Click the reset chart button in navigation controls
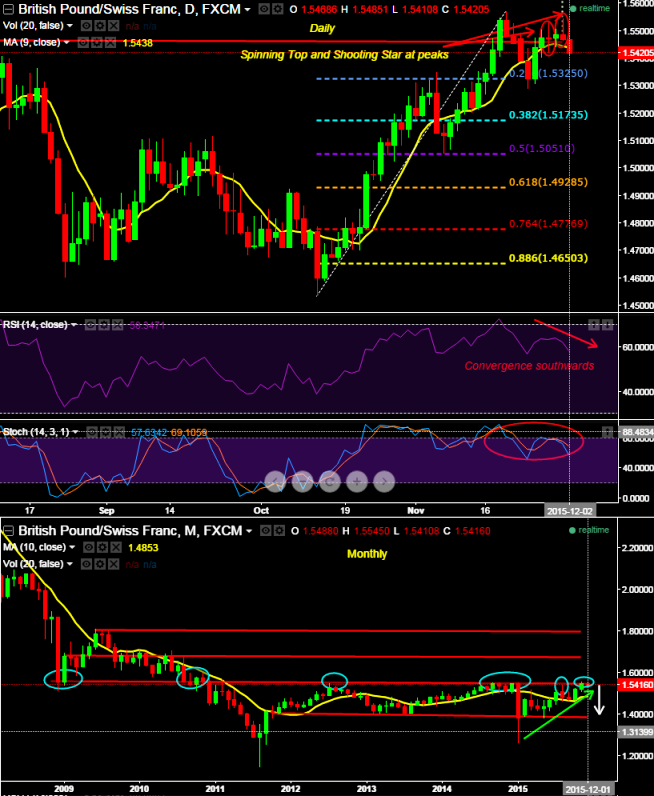Screen dimensions: 654x796 (330, 481)
